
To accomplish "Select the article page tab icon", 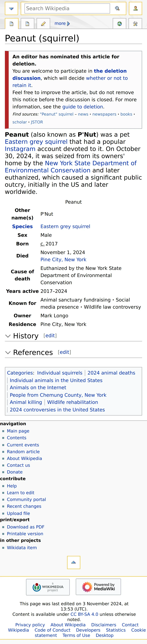I will click(x=12, y=24).
